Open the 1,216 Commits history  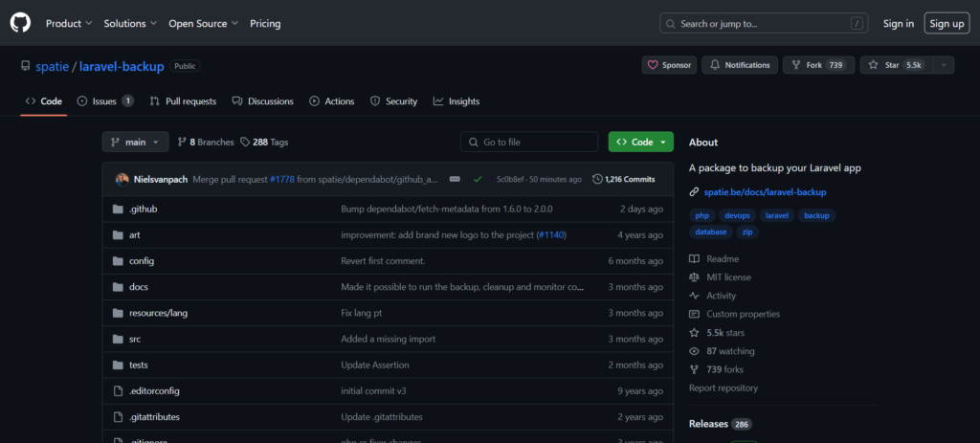coord(624,179)
